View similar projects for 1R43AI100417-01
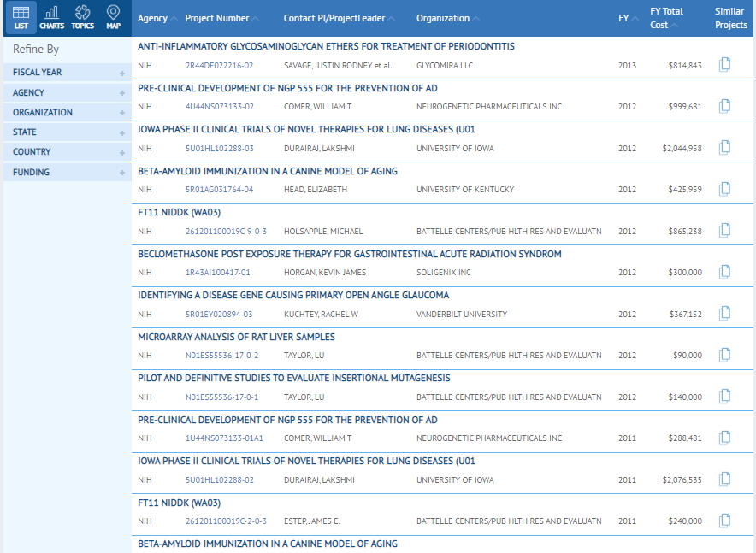The height and width of the screenshot is (553, 756). coord(724,272)
